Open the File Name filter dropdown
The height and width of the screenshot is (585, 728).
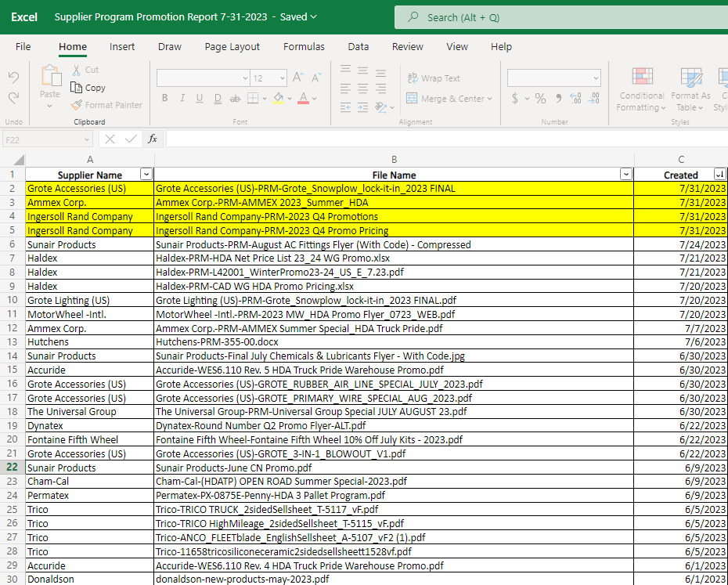click(x=625, y=175)
